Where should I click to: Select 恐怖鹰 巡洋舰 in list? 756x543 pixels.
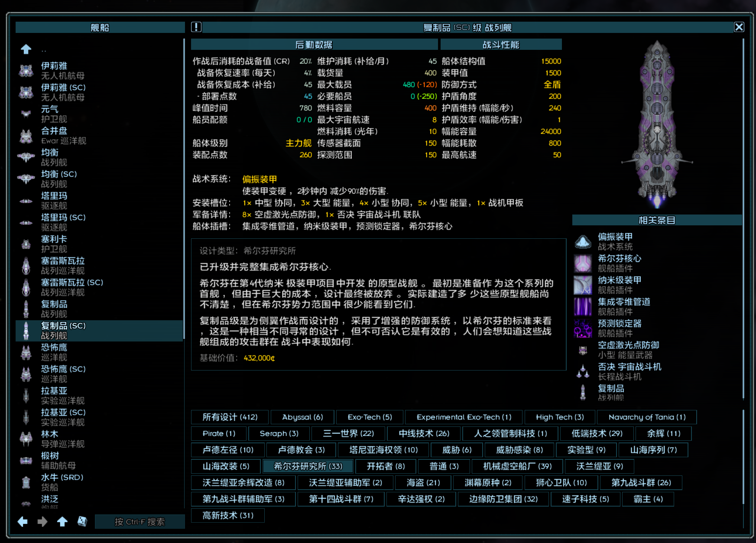point(100,352)
